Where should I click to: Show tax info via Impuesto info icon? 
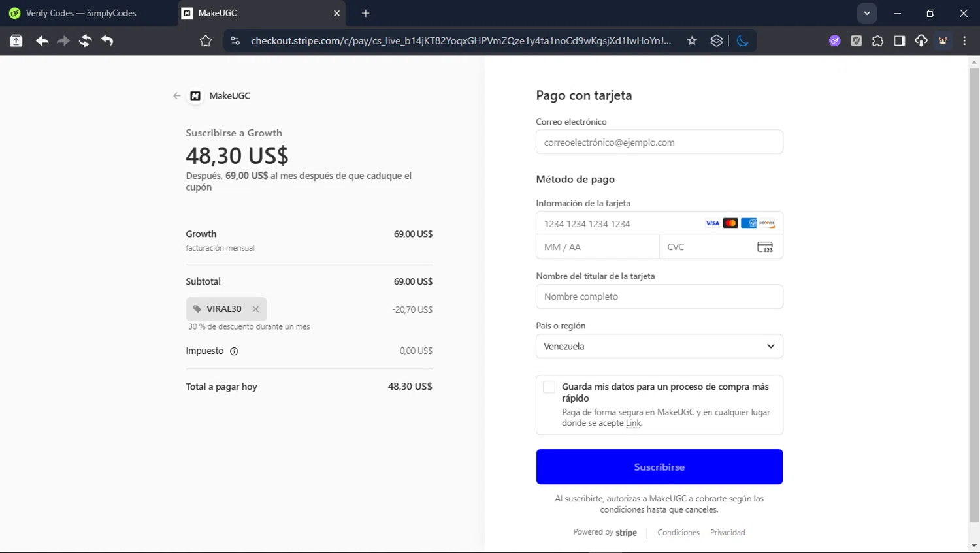[x=234, y=351]
